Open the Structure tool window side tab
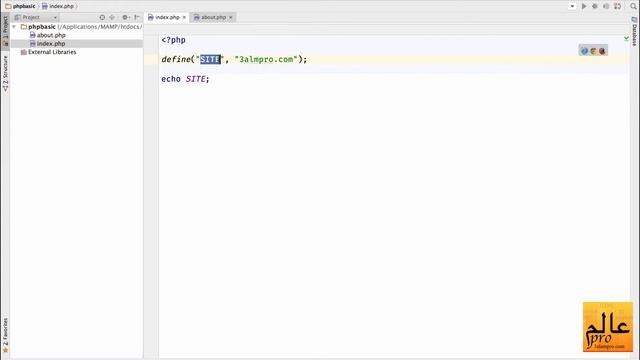The height and width of the screenshot is (360, 640). tap(5, 73)
